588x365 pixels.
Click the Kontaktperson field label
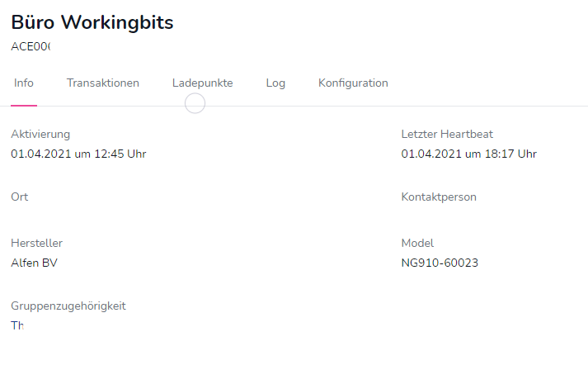click(439, 197)
